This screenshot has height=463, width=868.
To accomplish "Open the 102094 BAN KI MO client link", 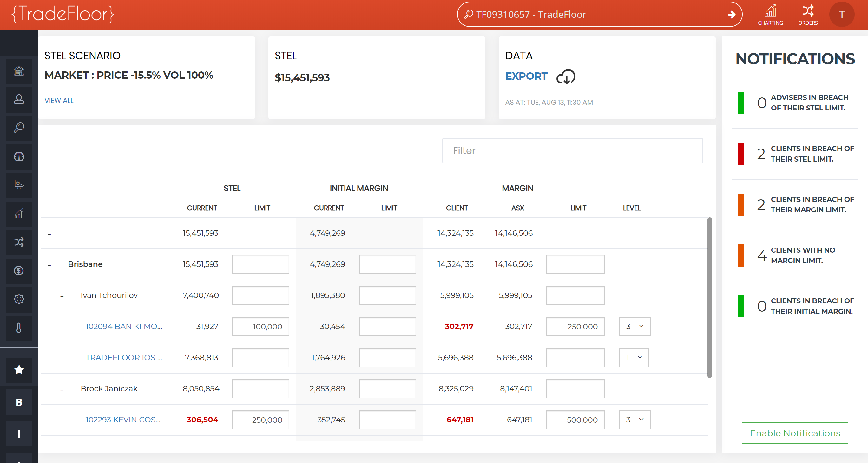I will tap(124, 326).
